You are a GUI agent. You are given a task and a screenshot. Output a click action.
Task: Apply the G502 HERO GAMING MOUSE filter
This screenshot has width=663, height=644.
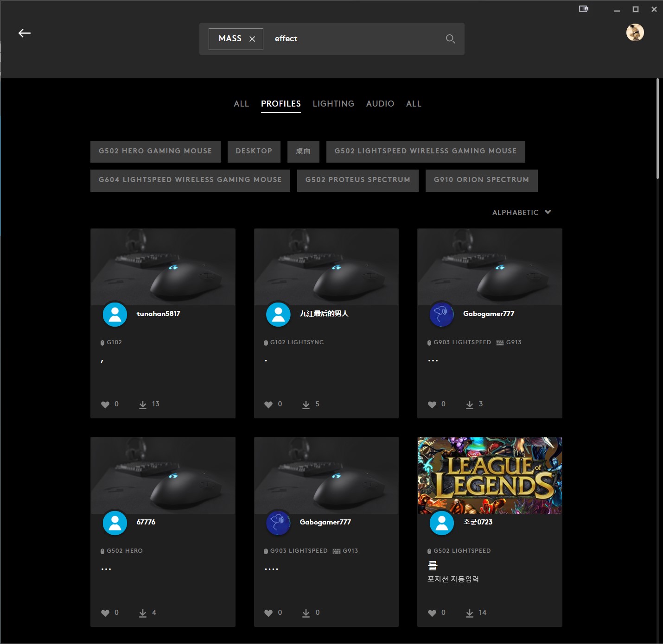pos(155,152)
